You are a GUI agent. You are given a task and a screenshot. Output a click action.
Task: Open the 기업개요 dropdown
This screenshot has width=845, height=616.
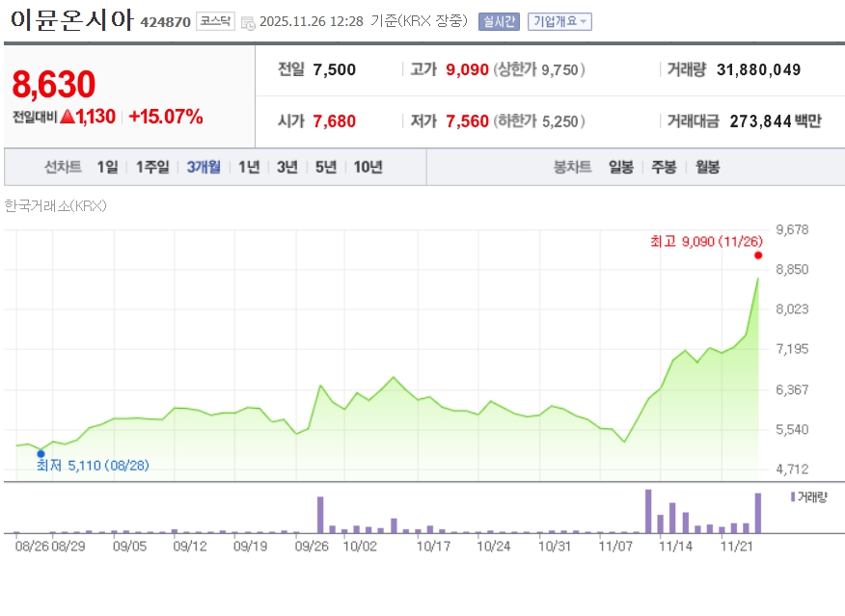559,21
